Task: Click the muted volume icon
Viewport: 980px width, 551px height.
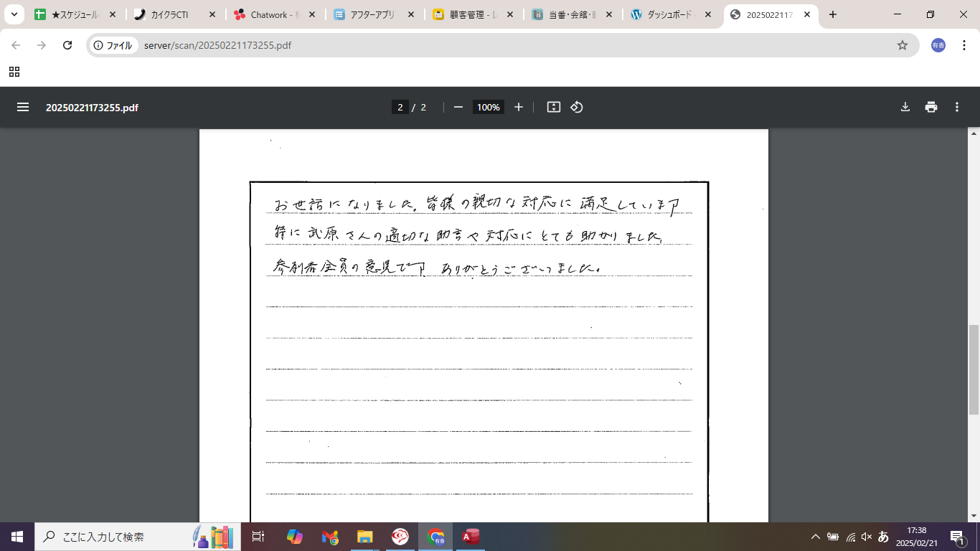Action: (867, 537)
